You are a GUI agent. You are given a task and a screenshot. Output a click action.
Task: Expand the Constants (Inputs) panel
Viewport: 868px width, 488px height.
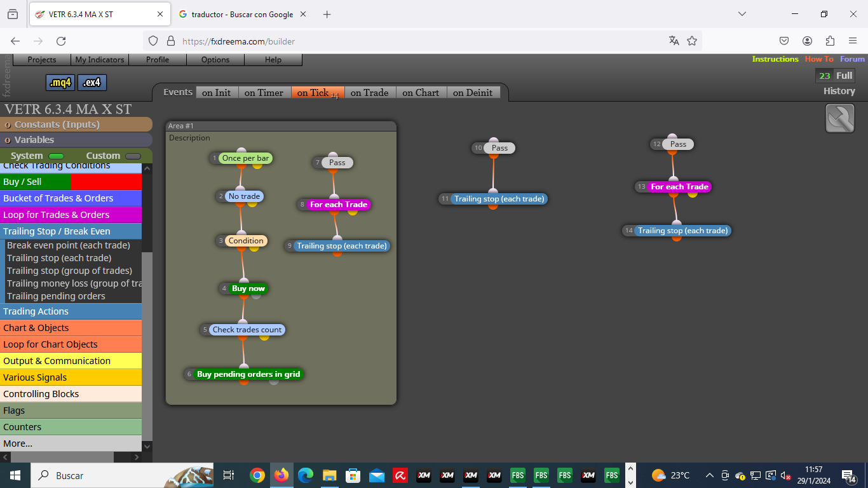(76, 125)
